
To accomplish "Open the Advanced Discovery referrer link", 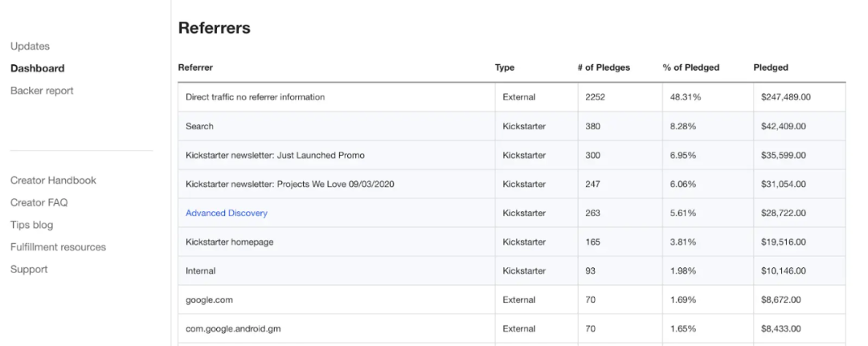I will point(226,214).
